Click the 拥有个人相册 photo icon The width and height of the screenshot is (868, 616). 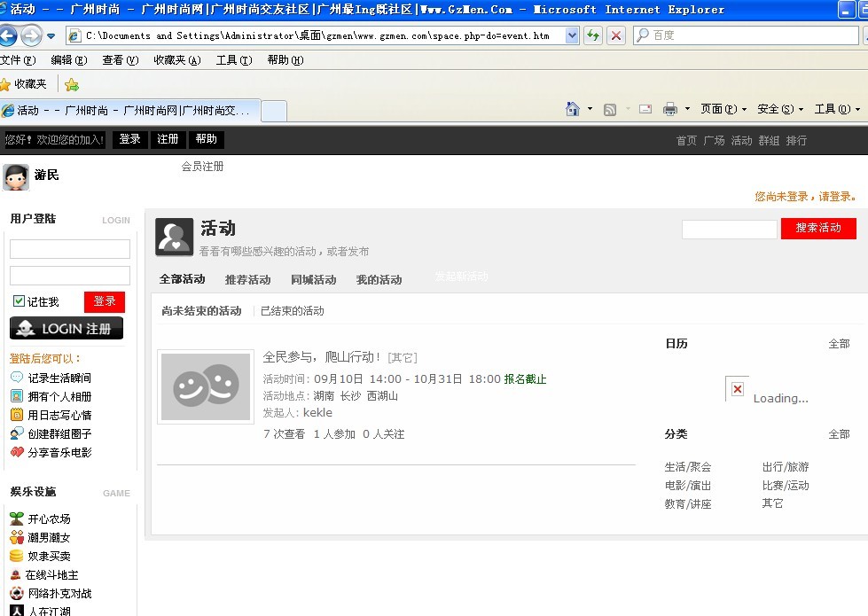(x=17, y=396)
